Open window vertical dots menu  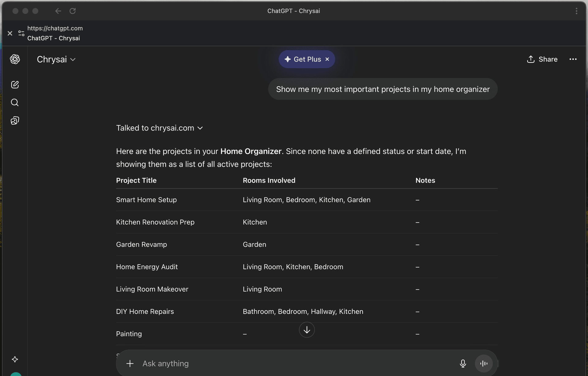(576, 11)
